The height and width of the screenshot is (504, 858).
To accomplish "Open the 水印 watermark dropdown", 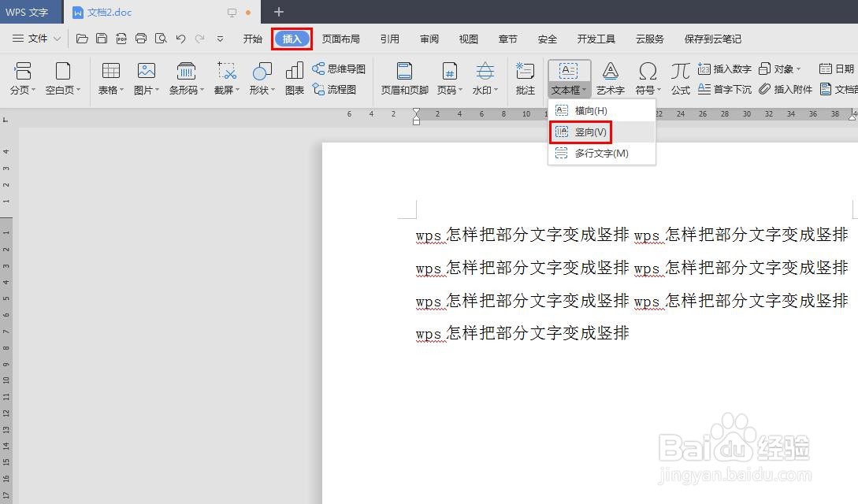I will tap(485, 78).
